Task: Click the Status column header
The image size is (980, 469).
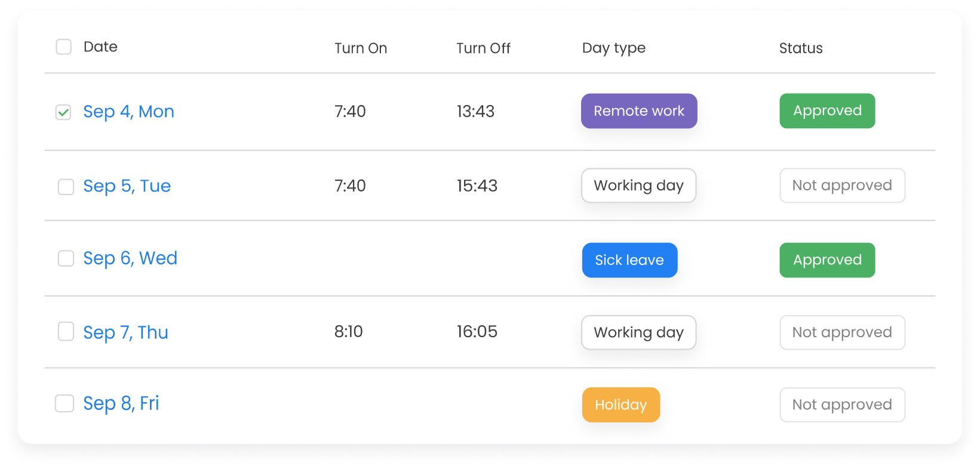Action: pyautogui.click(x=801, y=48)
